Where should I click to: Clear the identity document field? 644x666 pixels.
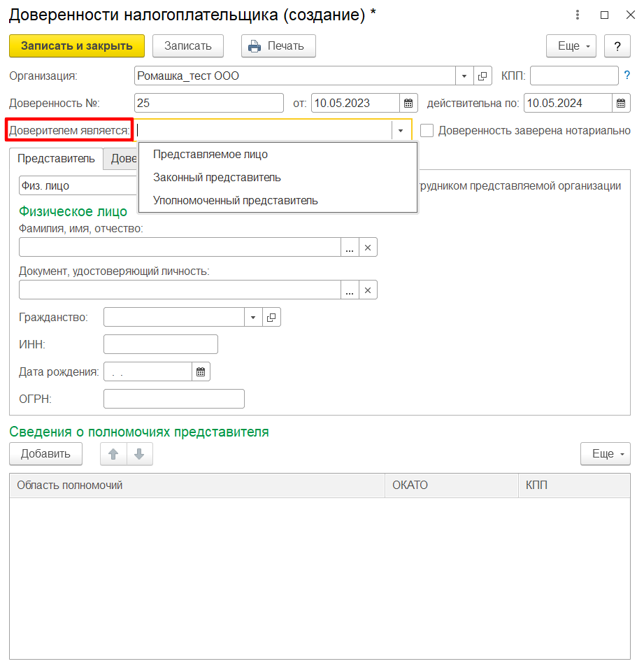click(368, 290)
